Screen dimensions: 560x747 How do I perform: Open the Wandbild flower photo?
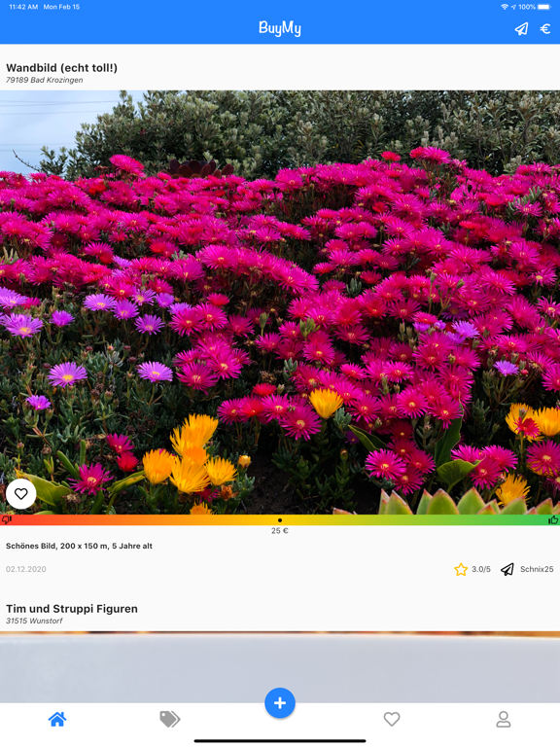click(x=280, y=302)
